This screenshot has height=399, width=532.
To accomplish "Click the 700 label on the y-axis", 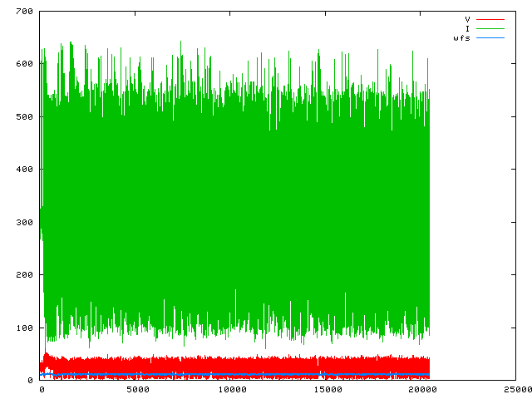I will (23, 12).
